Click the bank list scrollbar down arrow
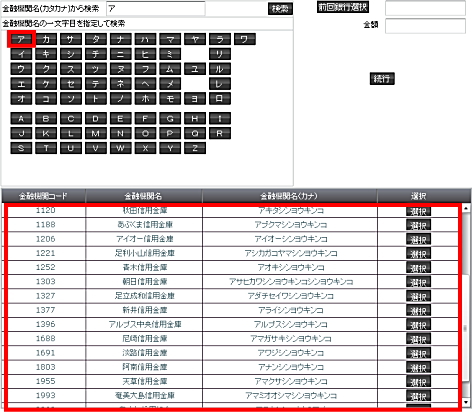 point(466,403)
